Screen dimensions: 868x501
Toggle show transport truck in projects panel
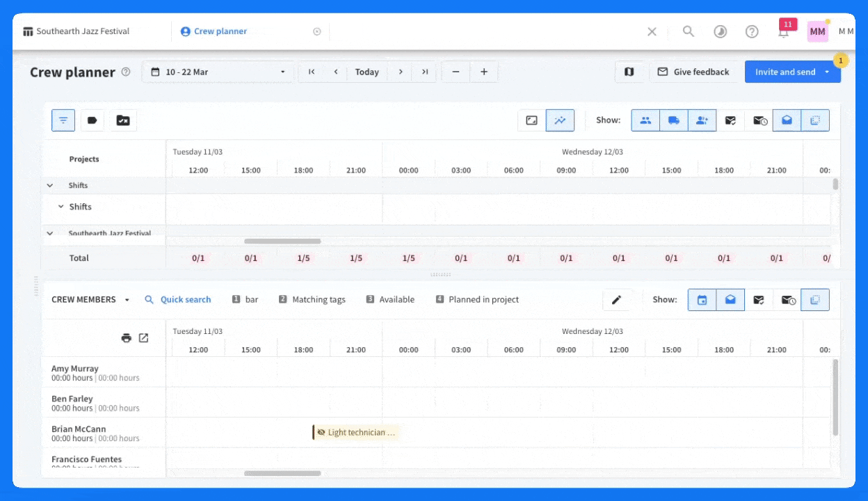pos(674,120)
